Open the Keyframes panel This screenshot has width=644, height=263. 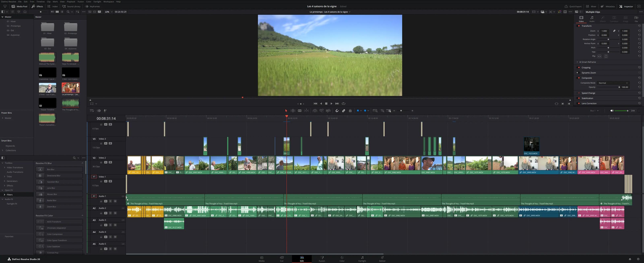(x=93, y=6)
